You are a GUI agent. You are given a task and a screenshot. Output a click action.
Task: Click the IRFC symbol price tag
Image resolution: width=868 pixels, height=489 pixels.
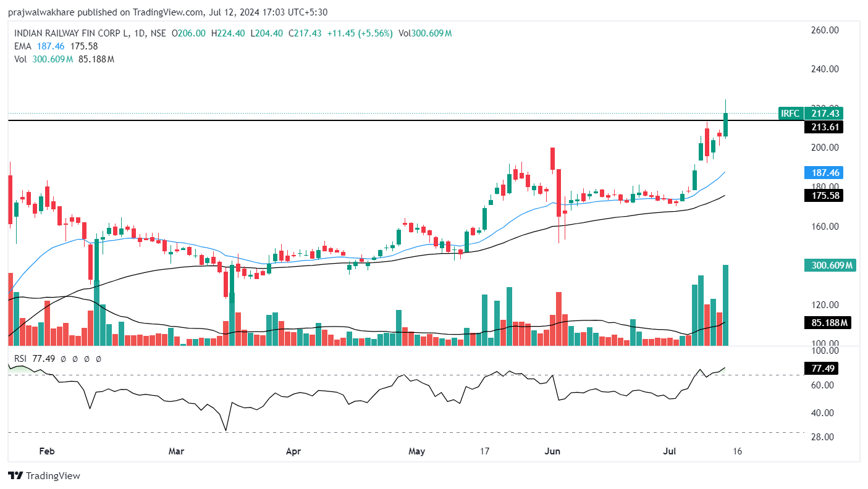click(x=790, y=113)
